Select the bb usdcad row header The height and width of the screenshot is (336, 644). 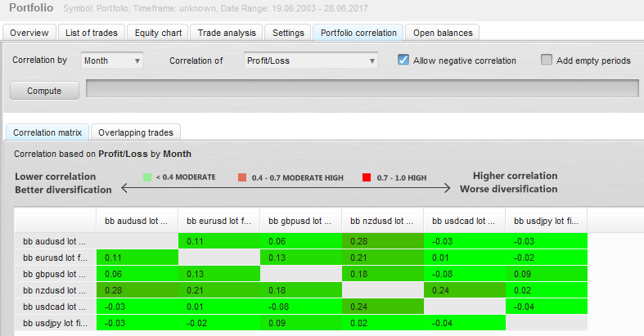(54, 307)
